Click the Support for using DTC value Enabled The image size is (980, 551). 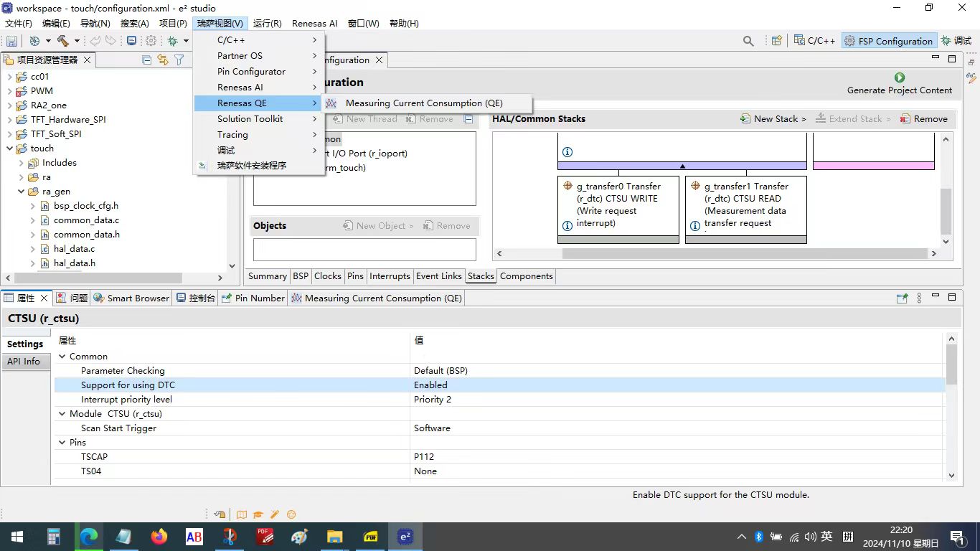[430, 385]
